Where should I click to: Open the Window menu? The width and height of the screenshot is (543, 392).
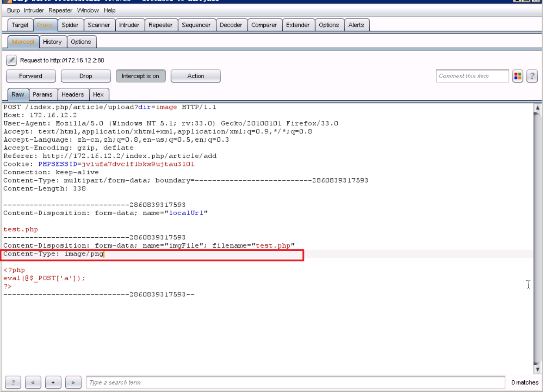(88, 10)
